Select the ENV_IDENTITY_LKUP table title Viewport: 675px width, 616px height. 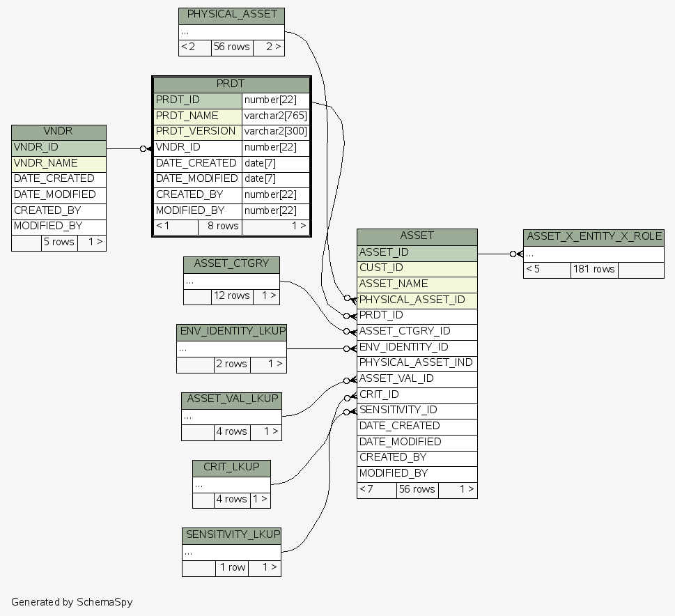coord(231,332)
